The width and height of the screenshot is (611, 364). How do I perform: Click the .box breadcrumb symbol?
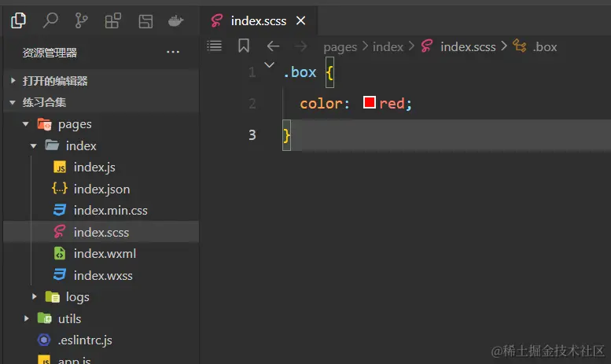tap(544, 46)
